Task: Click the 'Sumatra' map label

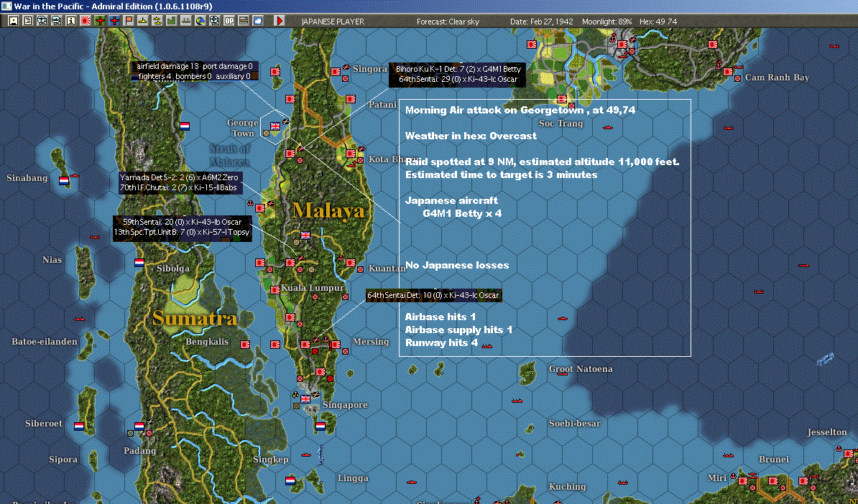Action: (x=195, y=318)
